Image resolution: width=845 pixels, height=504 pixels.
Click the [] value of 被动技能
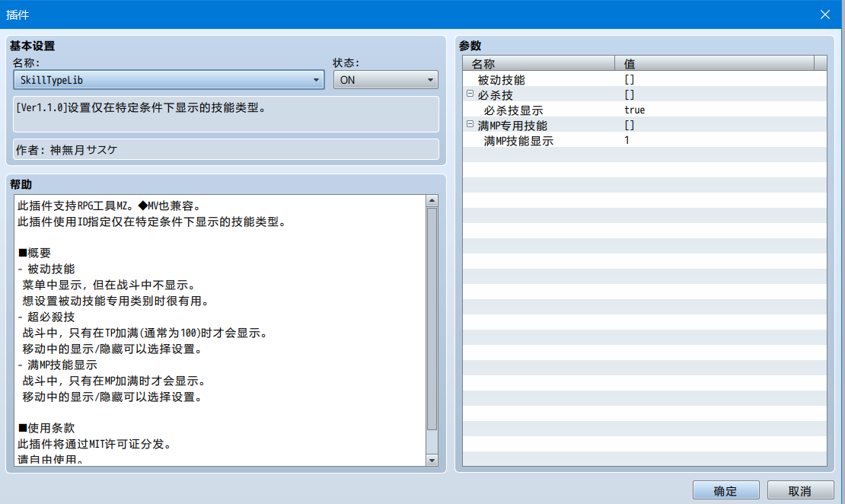629,79
